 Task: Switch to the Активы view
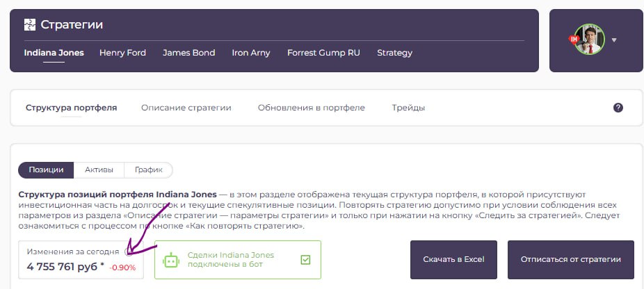pyautogui.click(x=99, y=170)
